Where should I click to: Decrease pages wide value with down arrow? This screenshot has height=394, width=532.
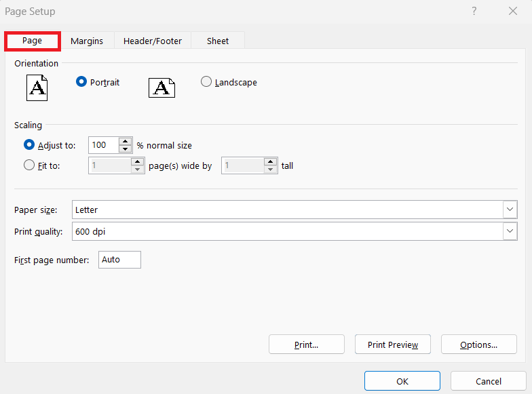click(x=137, y=170)
